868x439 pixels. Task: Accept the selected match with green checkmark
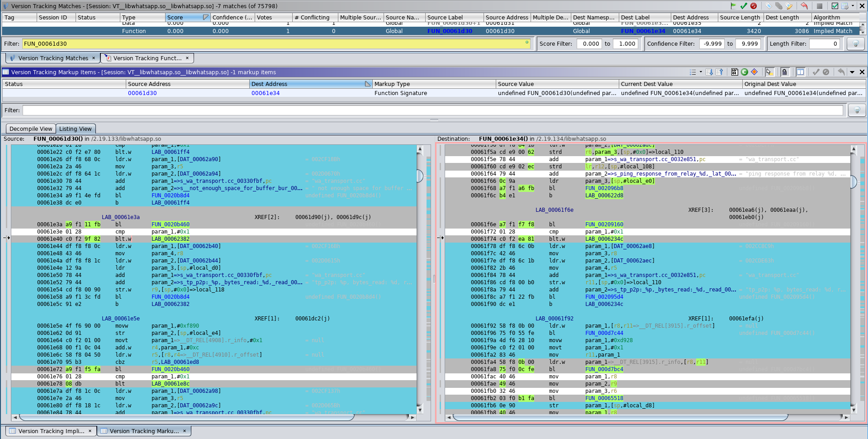point(744,6)
